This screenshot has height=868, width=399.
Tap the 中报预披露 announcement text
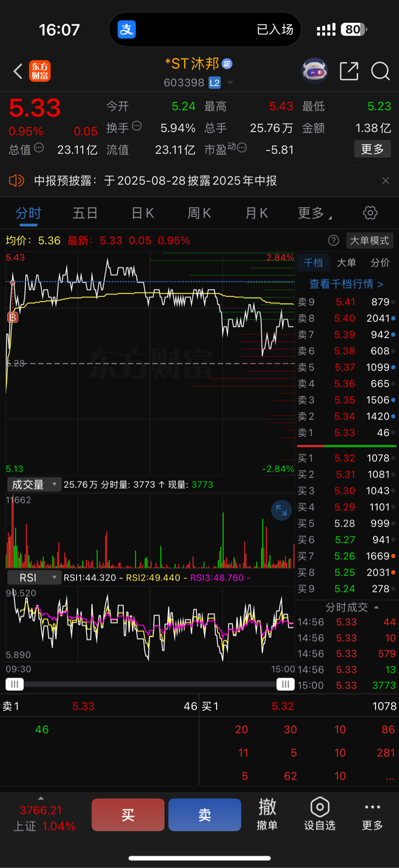click(x=155, y=180)
